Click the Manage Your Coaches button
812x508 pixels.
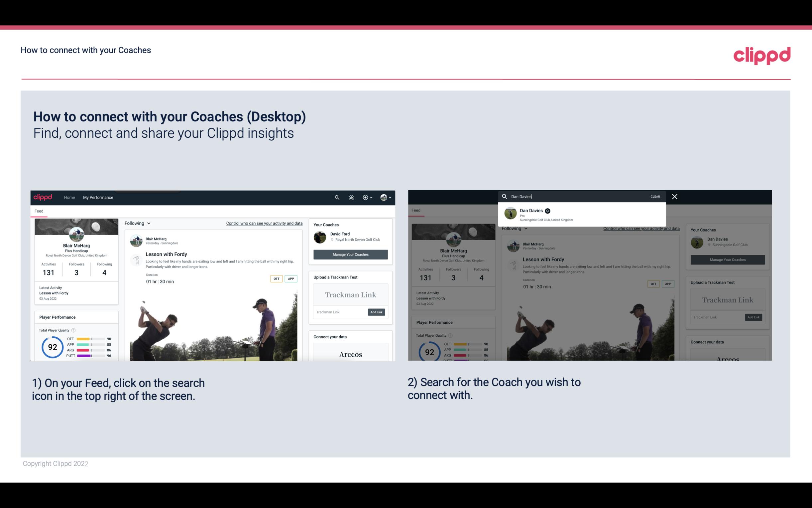(350, 254)
